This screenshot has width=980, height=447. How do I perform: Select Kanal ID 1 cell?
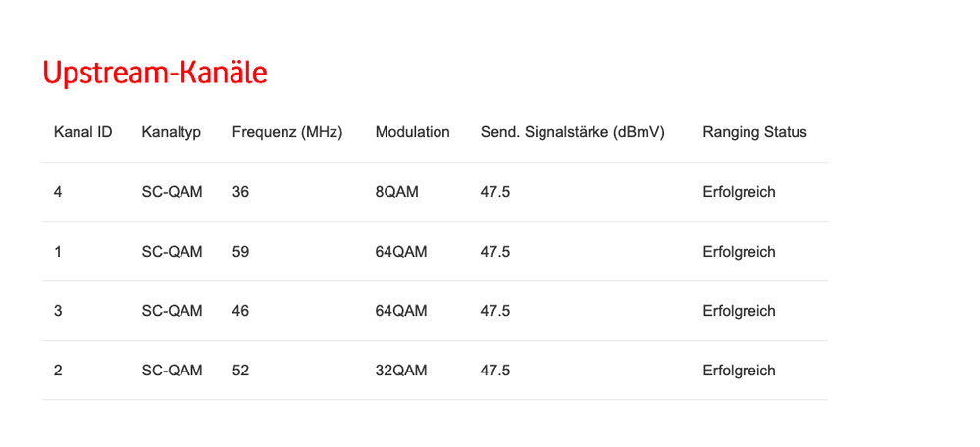pos(58,252)
